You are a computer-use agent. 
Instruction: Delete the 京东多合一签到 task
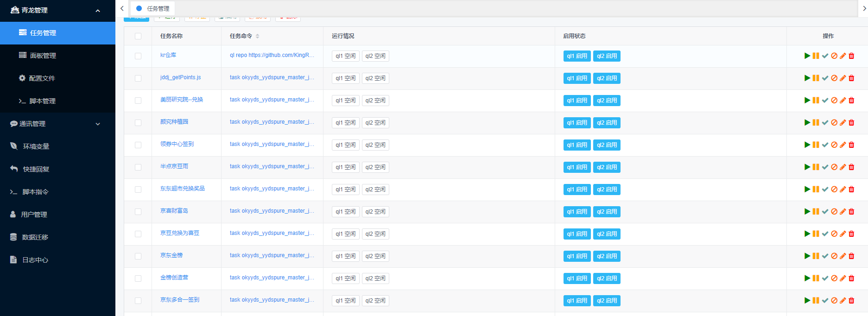point(851,300)
